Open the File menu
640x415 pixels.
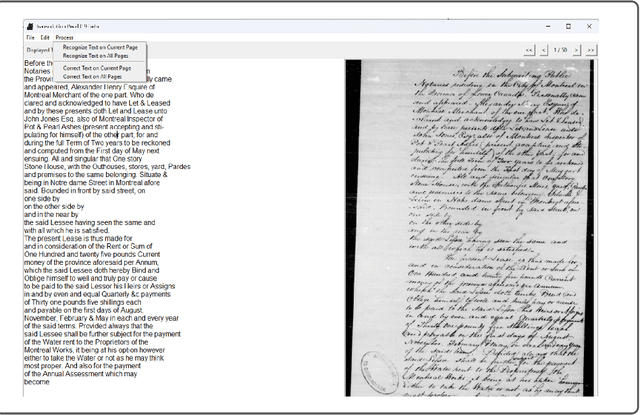[x=30, y=37]
